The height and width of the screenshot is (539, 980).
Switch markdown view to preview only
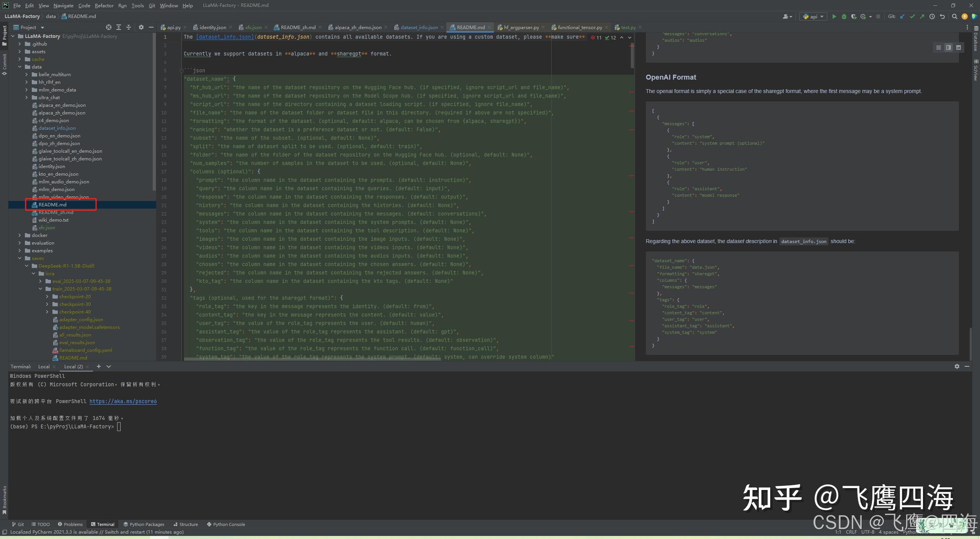(959, 47)
